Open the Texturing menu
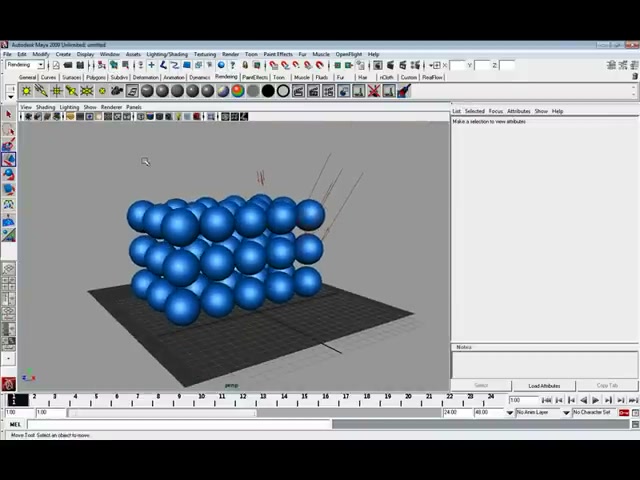This screenshot has width=640, height=480. (205, 54)
